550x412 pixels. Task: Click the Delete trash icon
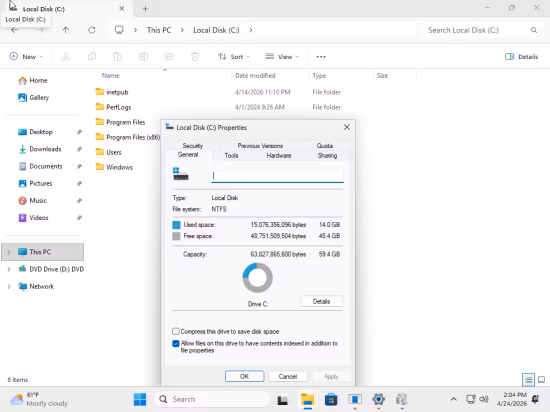195,56
